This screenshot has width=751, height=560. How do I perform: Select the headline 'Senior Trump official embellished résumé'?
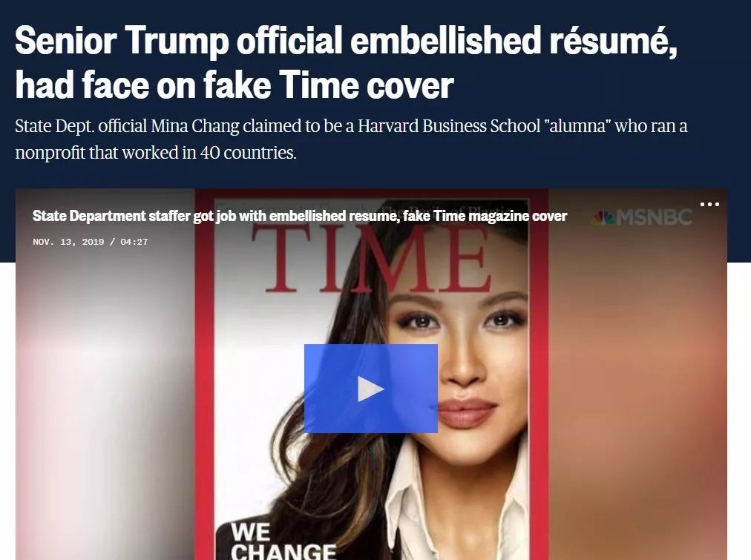click(x=347, y=40)
